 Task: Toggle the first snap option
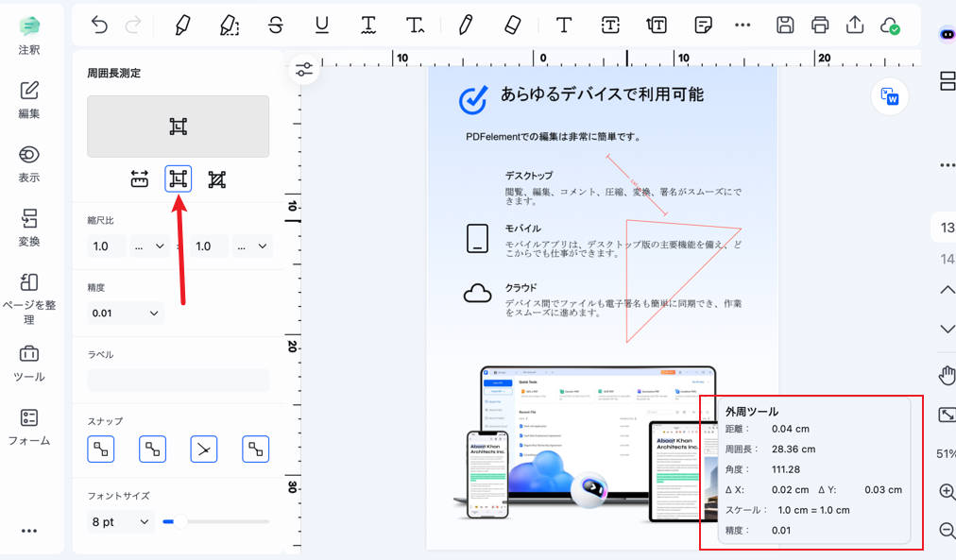[x=101, y=450]
